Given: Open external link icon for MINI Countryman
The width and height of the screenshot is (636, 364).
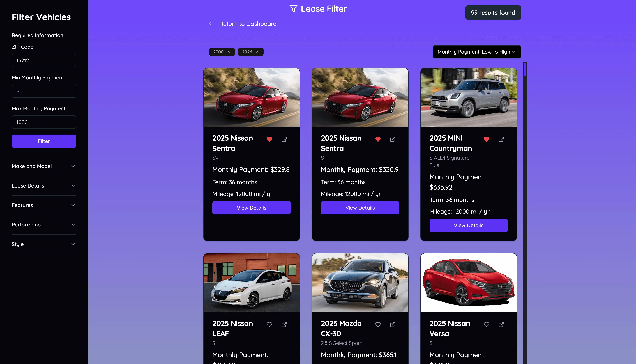Looking at the screenshot, I should (x=501, y=139).
